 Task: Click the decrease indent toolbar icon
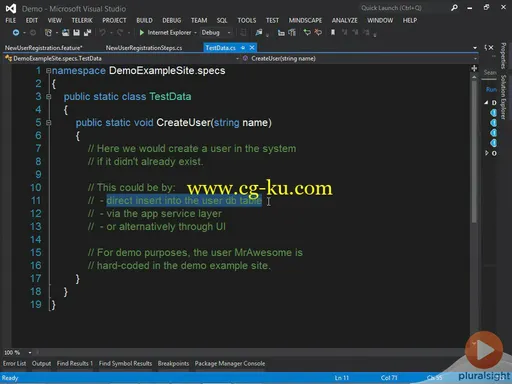point(281,32)
